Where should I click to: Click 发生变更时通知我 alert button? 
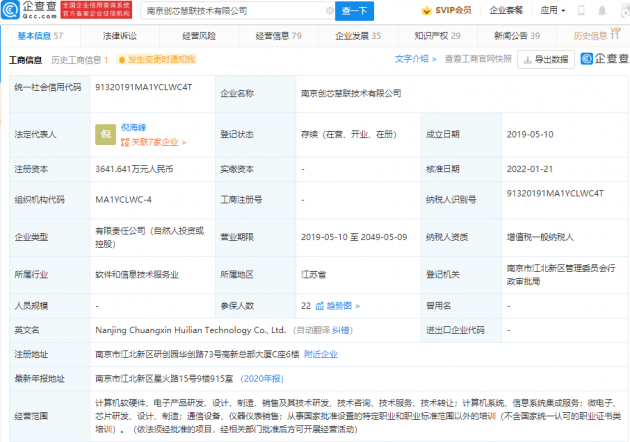[157, 59]
